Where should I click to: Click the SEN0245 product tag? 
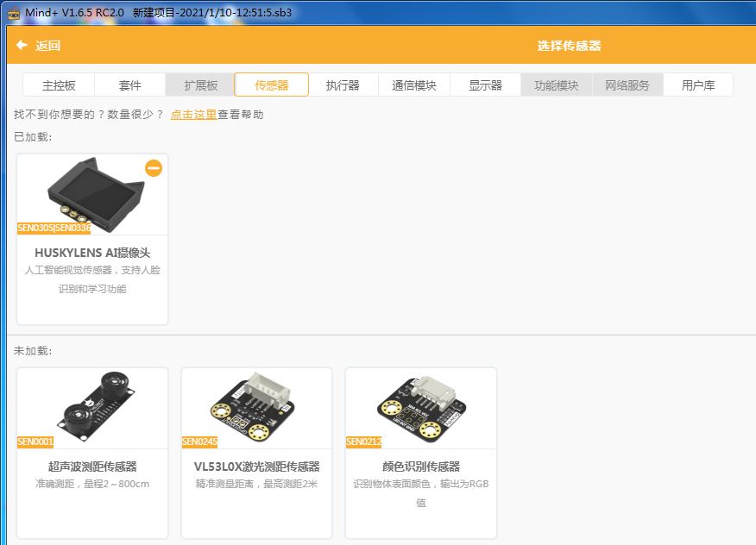click(x=199, y=442)
